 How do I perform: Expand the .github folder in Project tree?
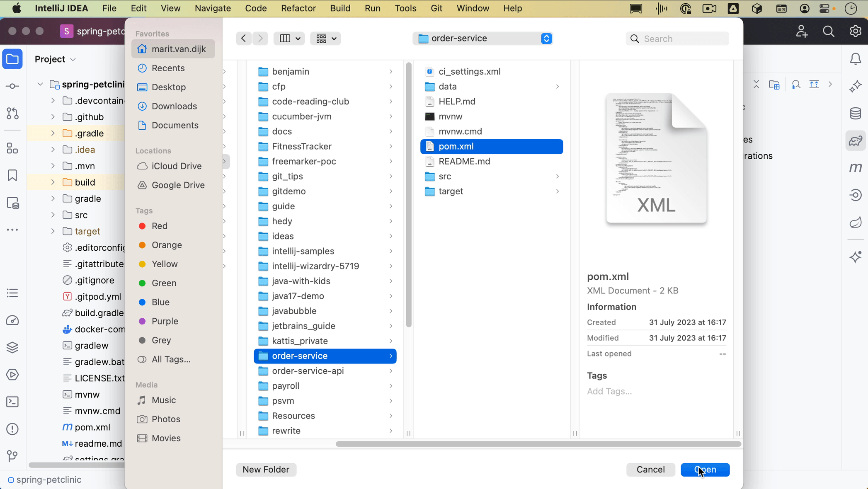(53, 117)
